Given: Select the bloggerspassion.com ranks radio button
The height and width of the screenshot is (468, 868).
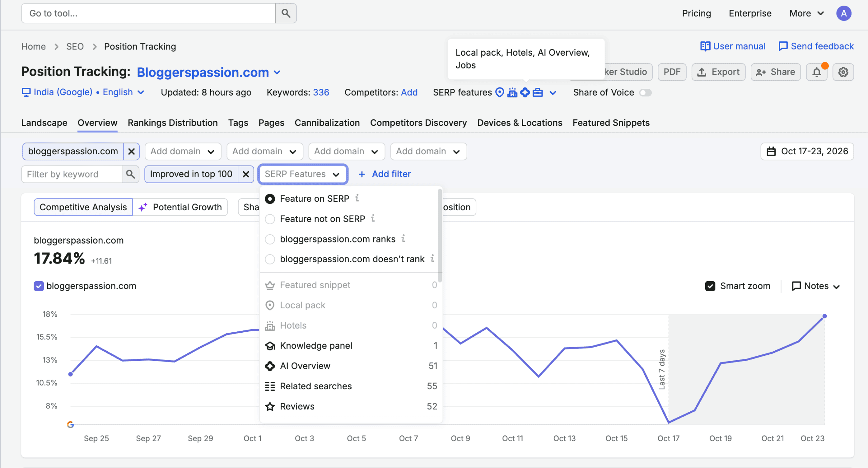Looking at the screenshot, I should (x=270, y=239).
